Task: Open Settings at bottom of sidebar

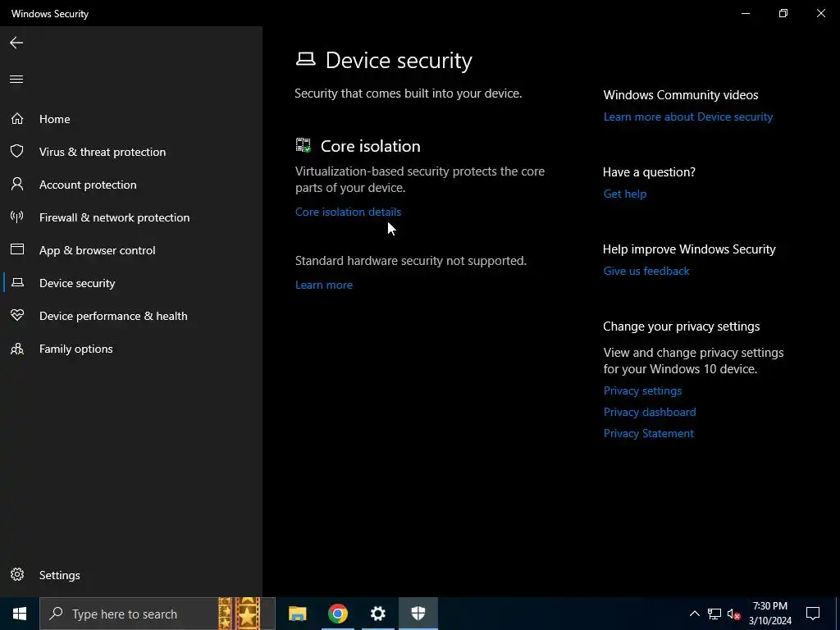Action: [59, 575]
